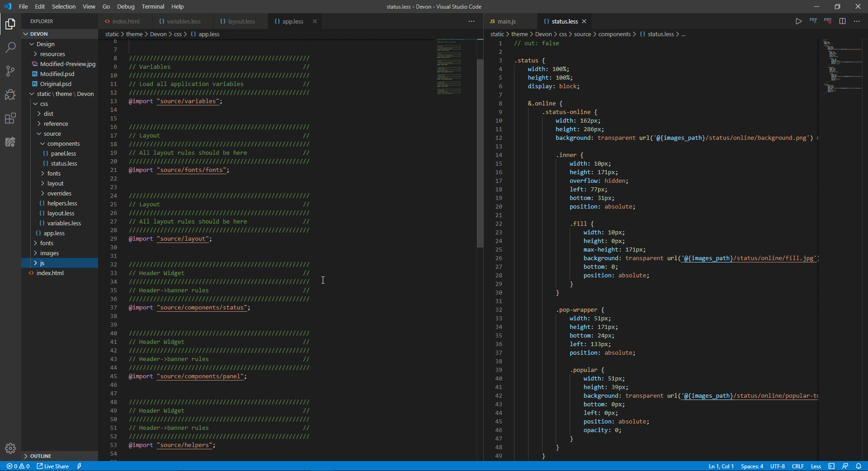Show errors and warnings in status bar
The height and width of the screenshot is (471, 868).
pos(18,466)
